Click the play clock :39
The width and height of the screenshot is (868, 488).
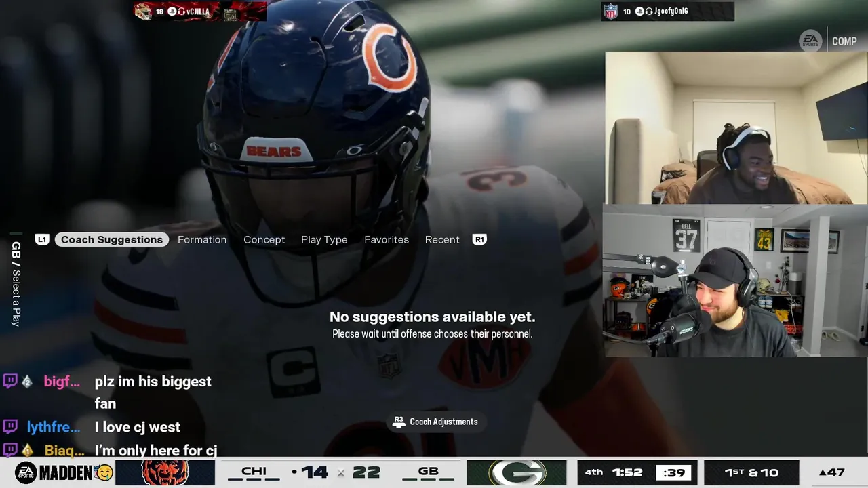[x=673, y=473]
